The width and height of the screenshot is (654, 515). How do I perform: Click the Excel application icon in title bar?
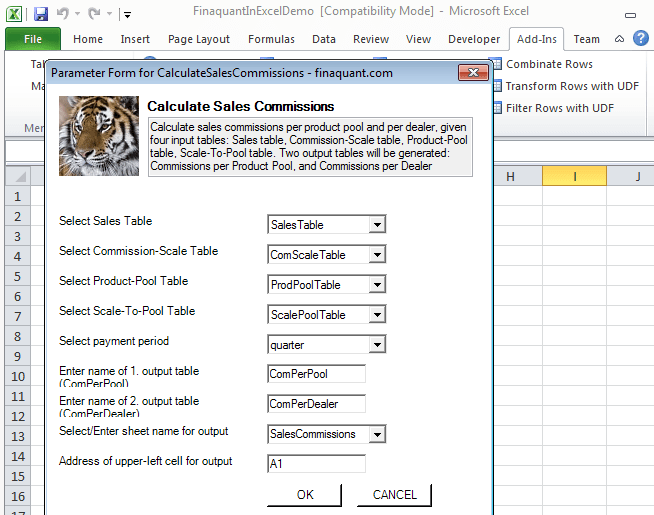click(x=15, y=14)
